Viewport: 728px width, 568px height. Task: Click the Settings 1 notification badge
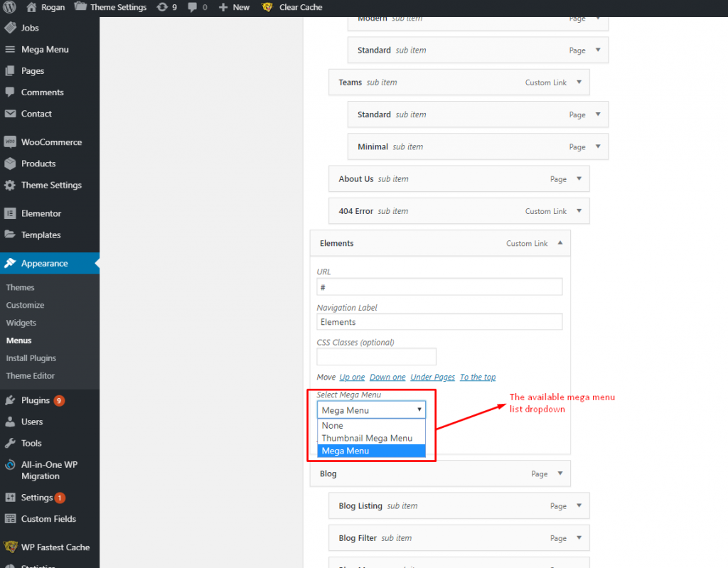60,498
